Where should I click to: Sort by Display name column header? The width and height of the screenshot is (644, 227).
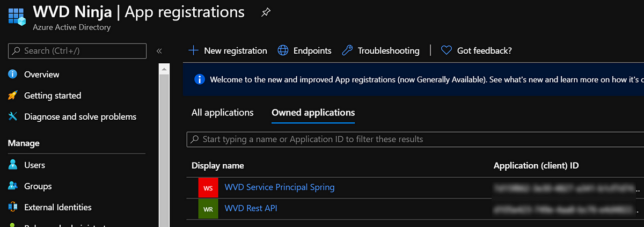click(217, 165)
